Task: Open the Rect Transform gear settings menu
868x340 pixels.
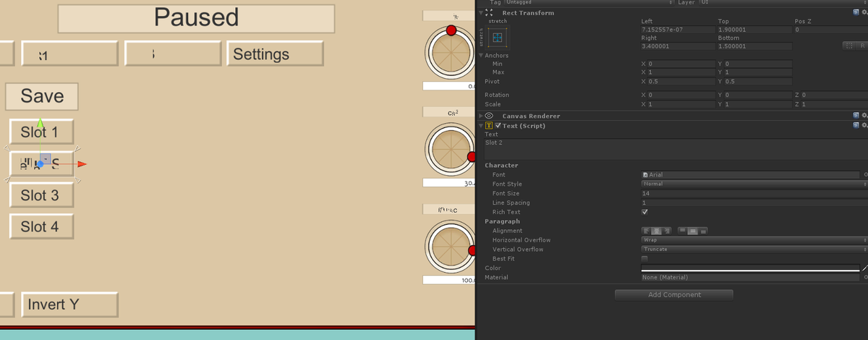Action: tap(864, 13)
